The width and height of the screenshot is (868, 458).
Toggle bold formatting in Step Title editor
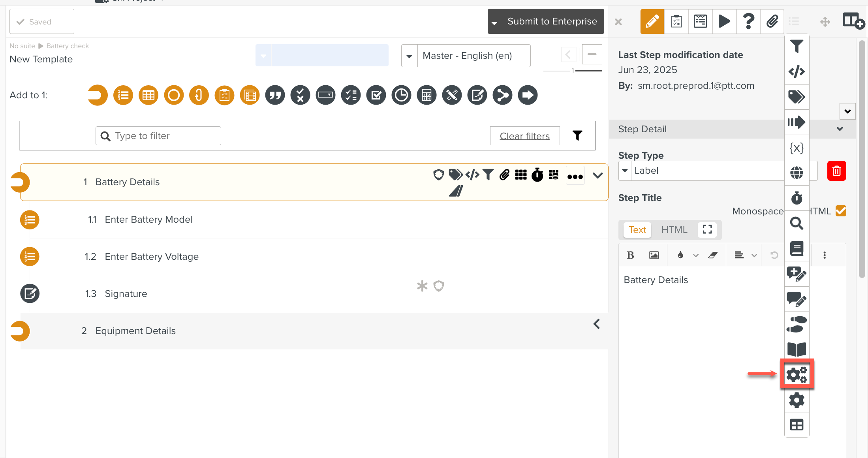pyautogui.click(x=630, y=255)
